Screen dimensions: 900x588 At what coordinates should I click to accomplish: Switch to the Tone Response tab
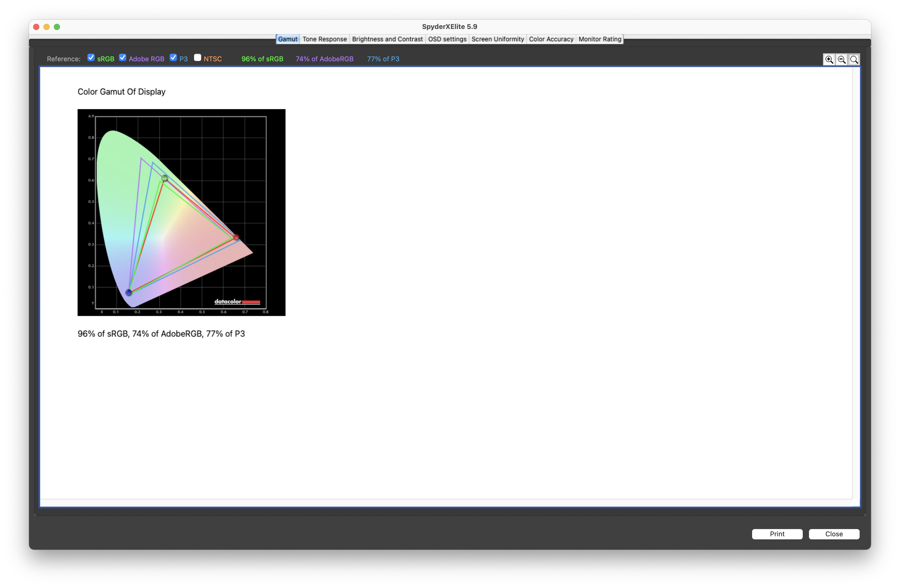pos(325,39)
